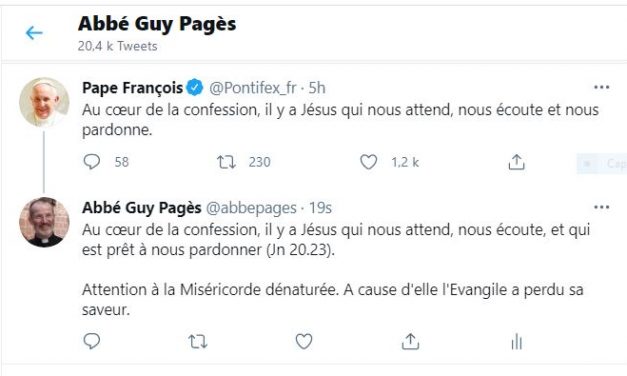Reply to Abbé Guy Pagès tweet

92,341
